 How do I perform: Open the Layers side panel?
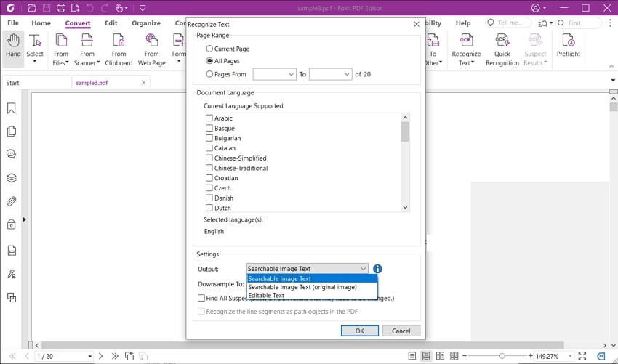(x=12, y=178)
